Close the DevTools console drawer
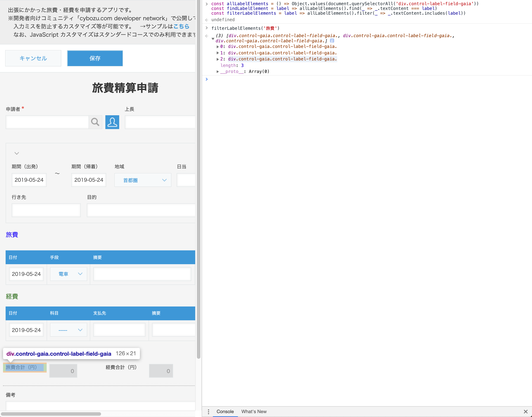Screen dimensions: 532x417 coord(526,412)
